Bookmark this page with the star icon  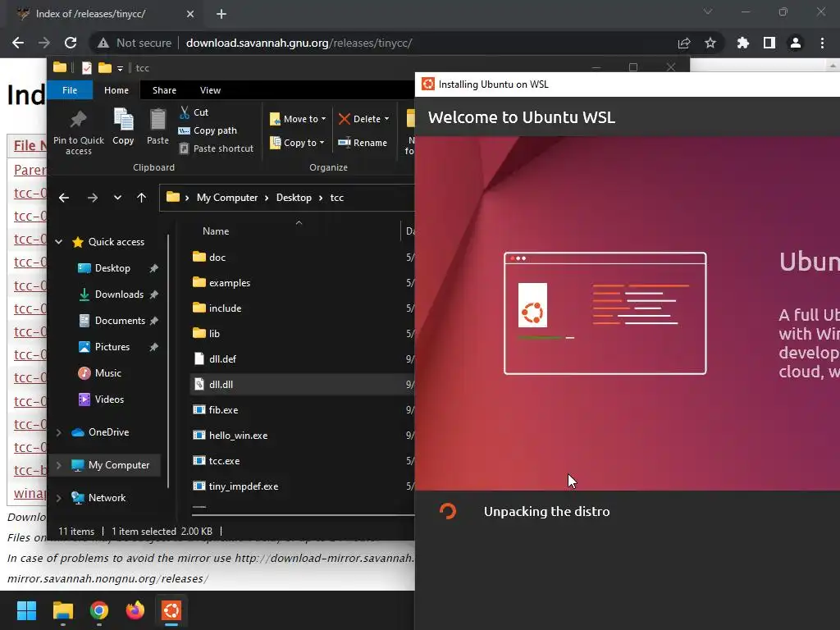tap(710, 43)
